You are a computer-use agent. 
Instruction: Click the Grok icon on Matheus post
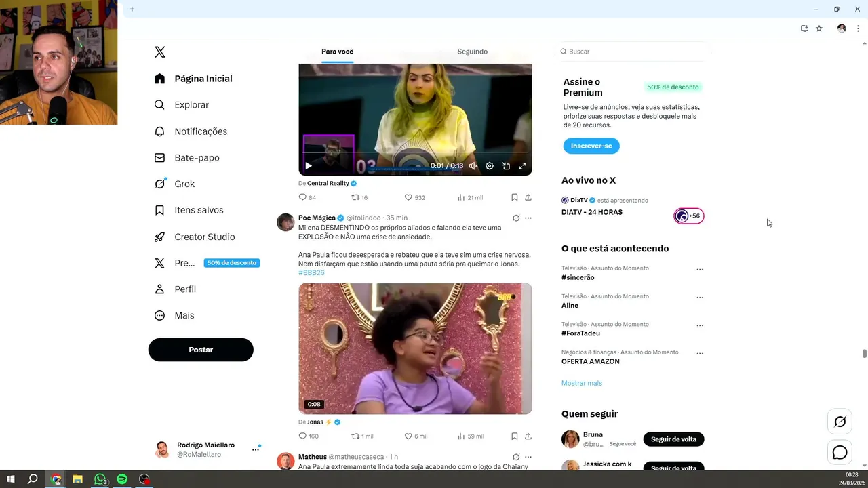516,457
